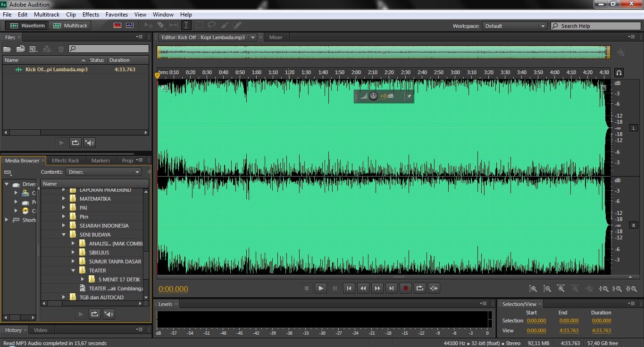Click the waveform overview navigator bar
The width and height of the screenshot is (644, 347).
click(384, 52)
